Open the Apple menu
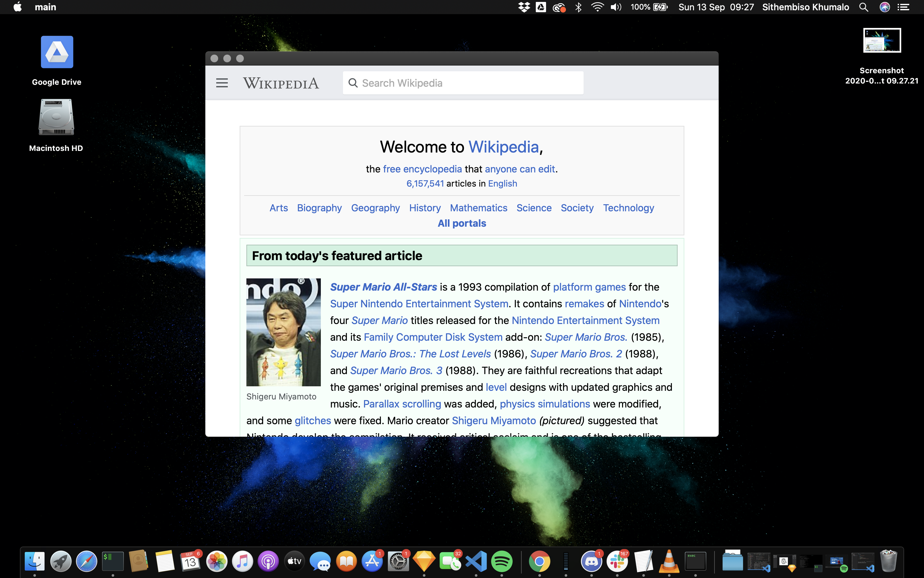 coord(17,7)
